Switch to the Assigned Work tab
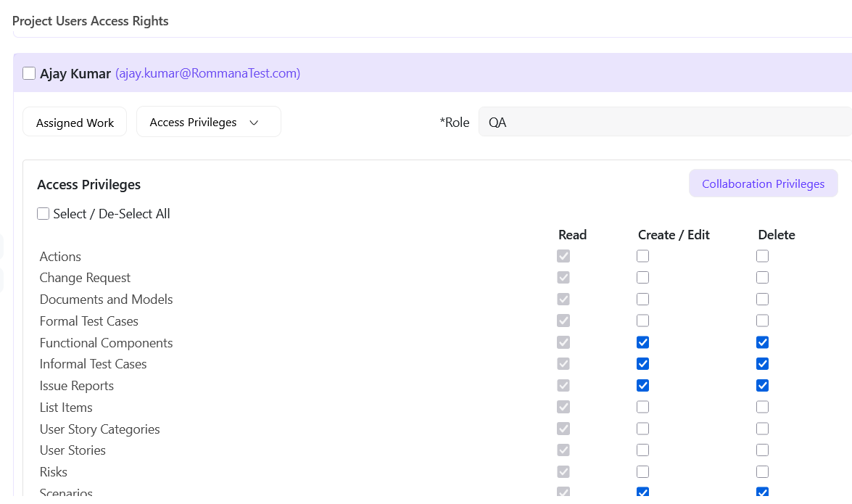The width and height of the screenshot is (852, 504). [74, 121]
